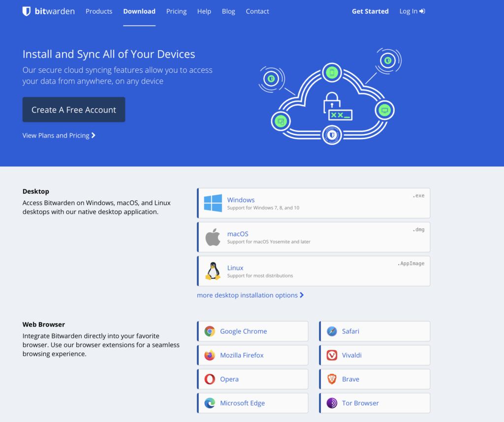
Task: Click the Apple macOS logo icon
Action: click(x=213, y=237)
